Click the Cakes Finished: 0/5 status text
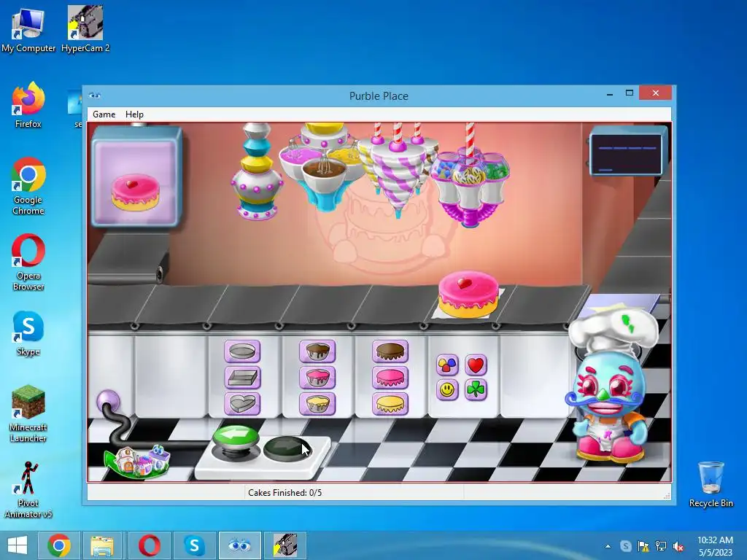Screen dimensions: 747x560 point(285,493)
